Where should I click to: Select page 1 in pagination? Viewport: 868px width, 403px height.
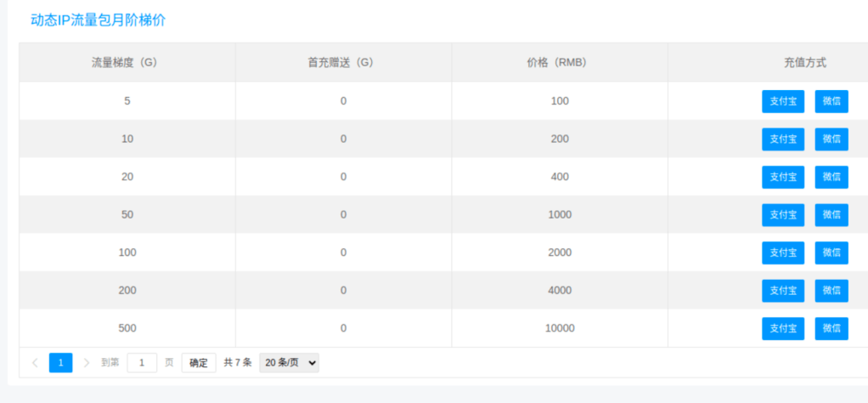61,363
